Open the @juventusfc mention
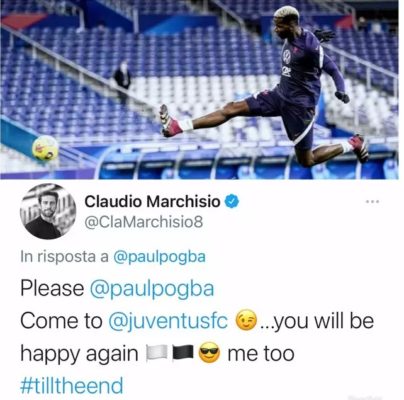 click(x=168, y=321)
